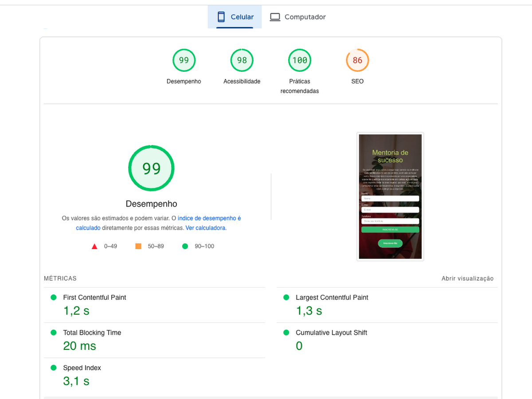The height and width of the screenshot is (399, 532).
Task: Click green dot beside Largest Contentful Paint
Action: (286, 297)
